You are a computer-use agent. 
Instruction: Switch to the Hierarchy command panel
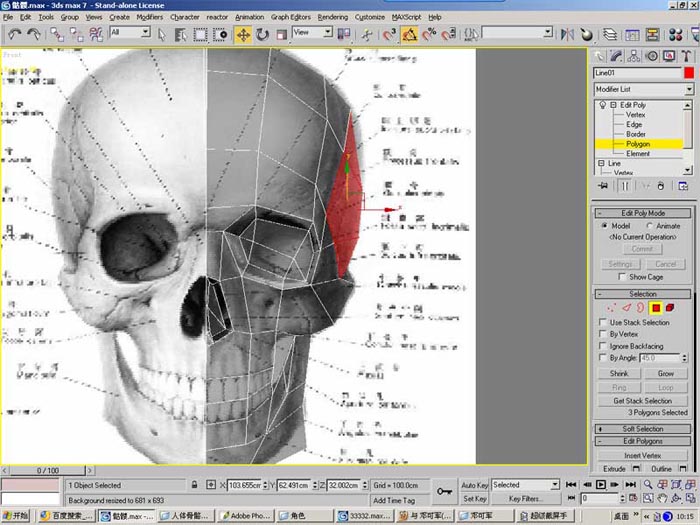tap(633, 56)
